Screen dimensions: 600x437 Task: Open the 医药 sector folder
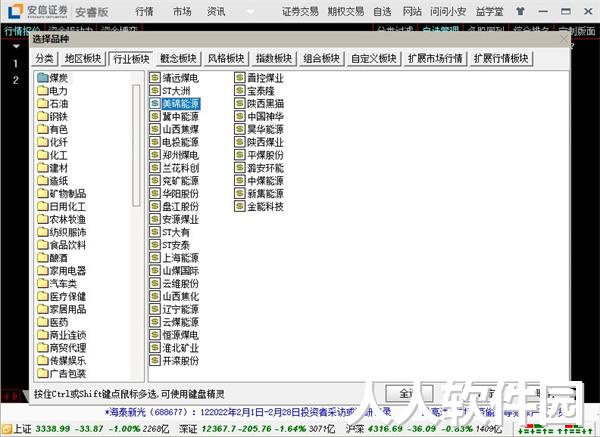53,322
